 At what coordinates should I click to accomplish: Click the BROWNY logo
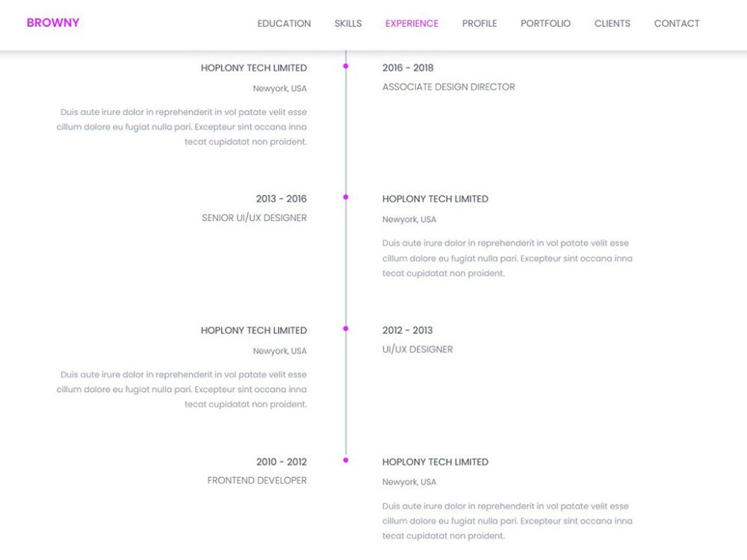[52, 22]
